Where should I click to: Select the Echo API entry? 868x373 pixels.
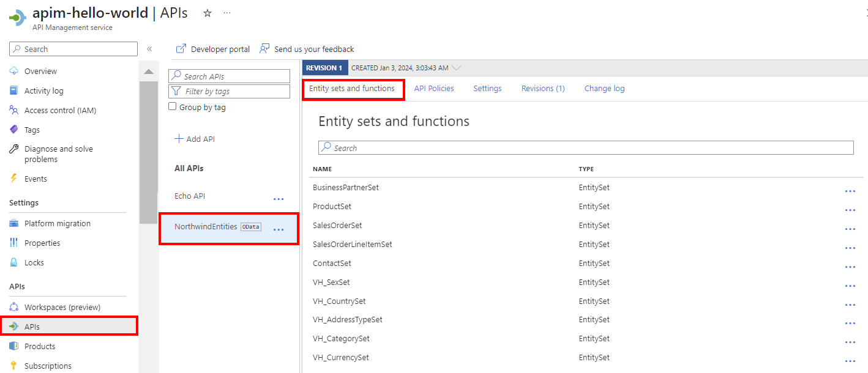tap(190, 196)
